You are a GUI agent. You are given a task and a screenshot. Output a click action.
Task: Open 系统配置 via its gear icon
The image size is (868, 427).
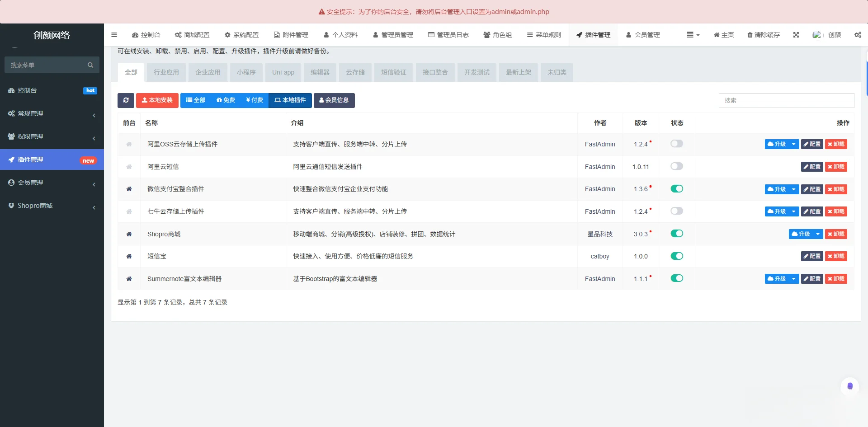pos(242,35)
